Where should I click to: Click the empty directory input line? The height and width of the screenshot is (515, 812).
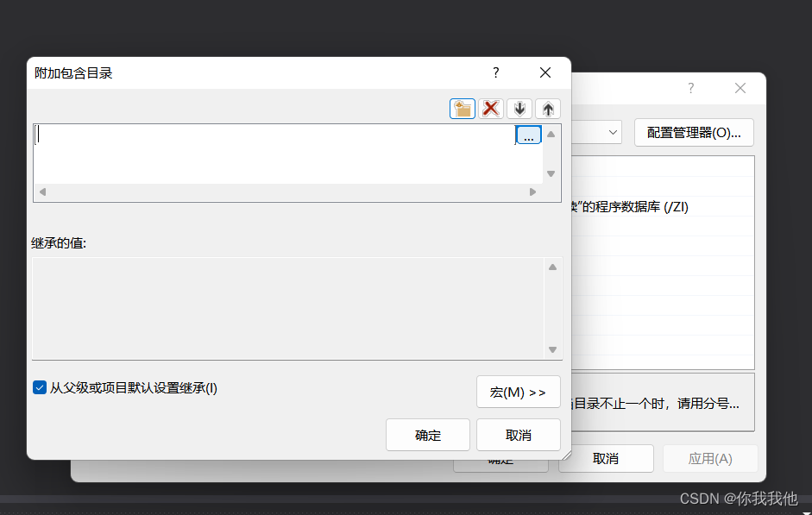[x=259, y=135]
